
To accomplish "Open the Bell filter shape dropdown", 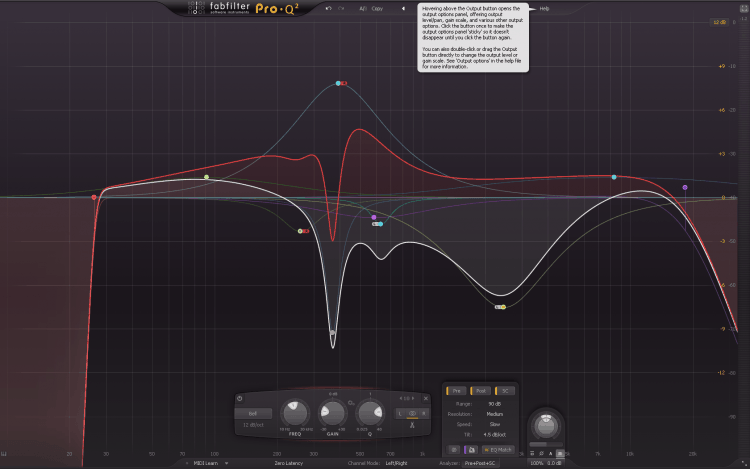I will (253, 414).
